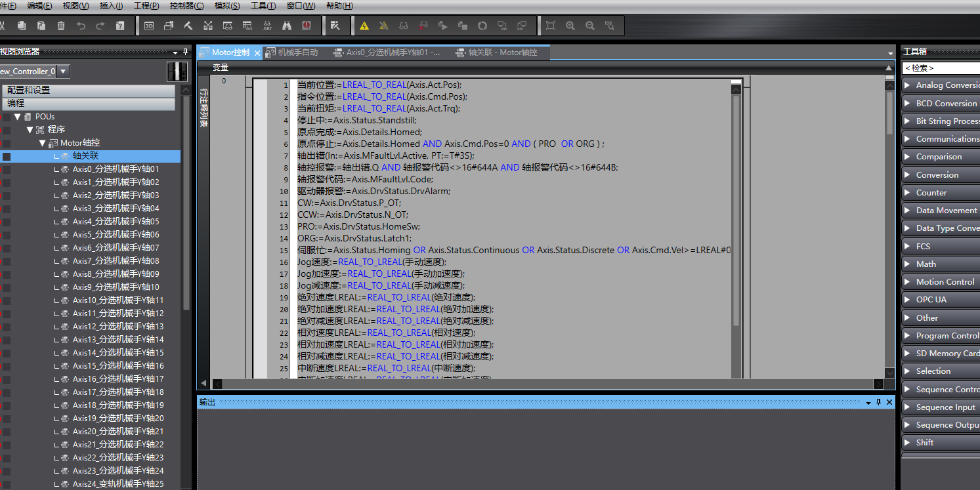Click the Zoom Out magnifier icon
Screen dimensions: 980x490
tap(590, 26)
